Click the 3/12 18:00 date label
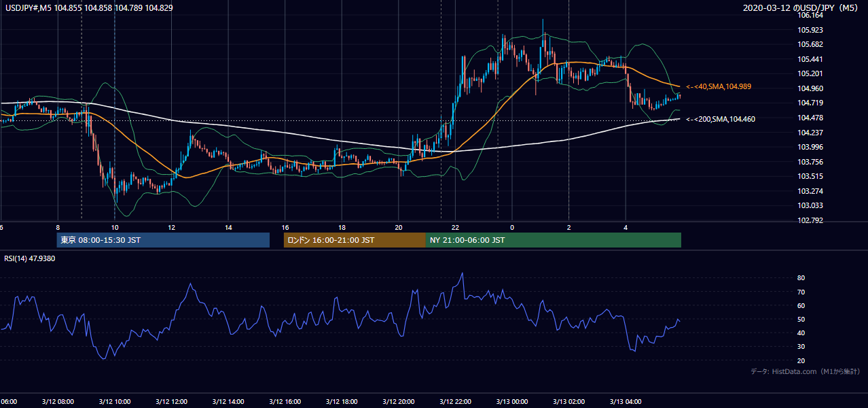This screenshot has height=408, width=868. point(342,401)
